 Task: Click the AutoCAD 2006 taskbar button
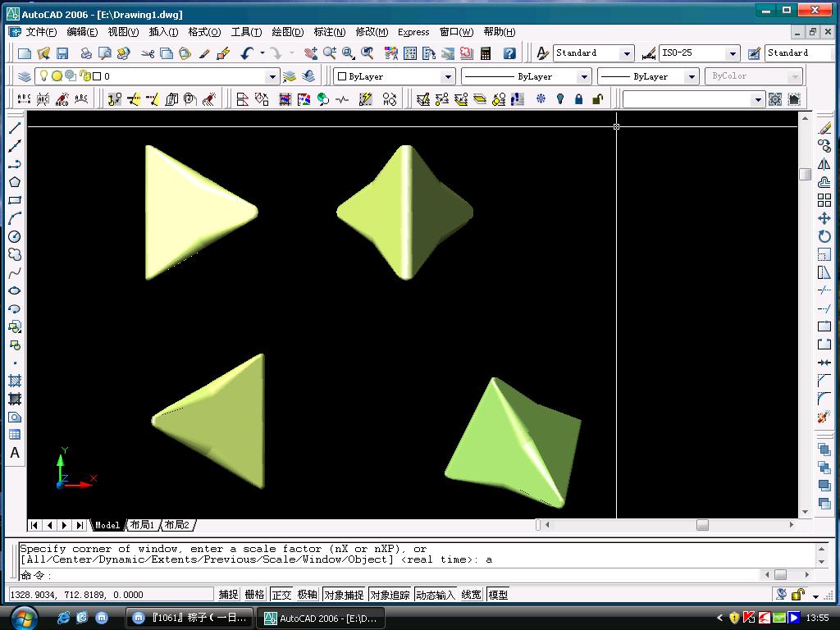point(321,619)
